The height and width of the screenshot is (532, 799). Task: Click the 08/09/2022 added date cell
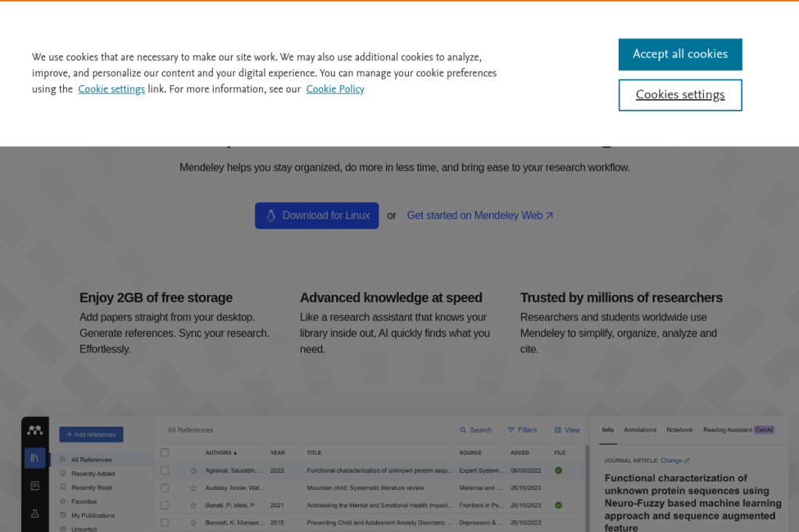pyautogui.click(x=526, y=470)
